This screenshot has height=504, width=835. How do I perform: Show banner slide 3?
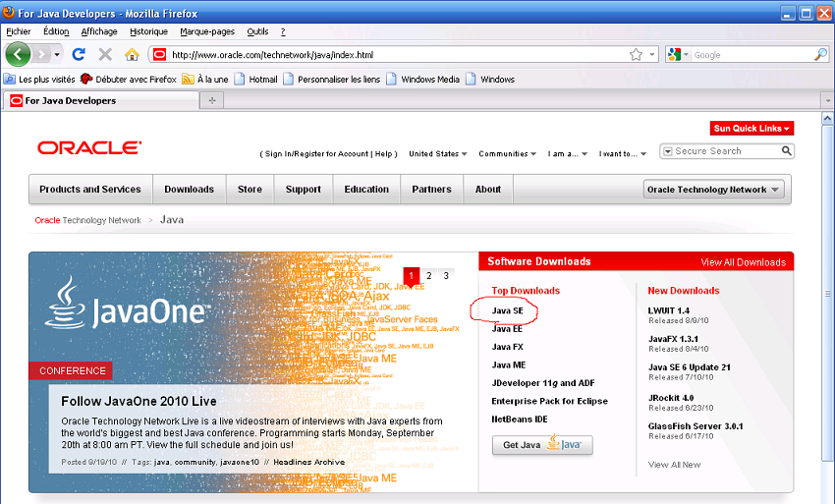[446, 275]
